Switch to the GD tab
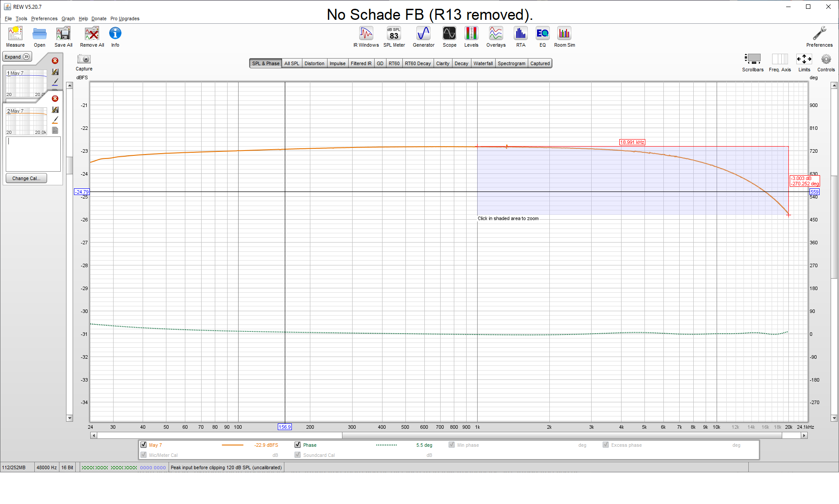839x504 pixels. coord(380,63)
